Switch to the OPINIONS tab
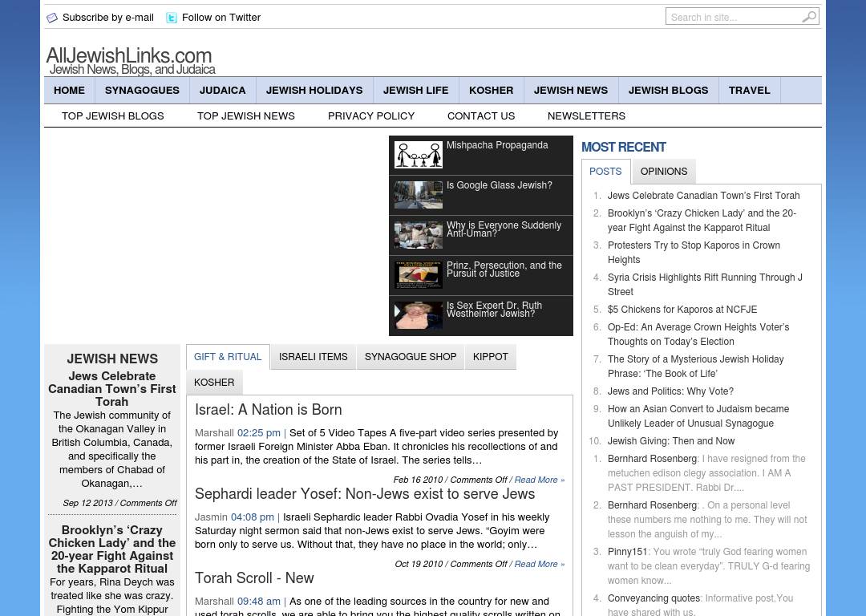Image resolution: width=866 pixels, height=616 pixels. pyautogui.click(x=664, y=172)
